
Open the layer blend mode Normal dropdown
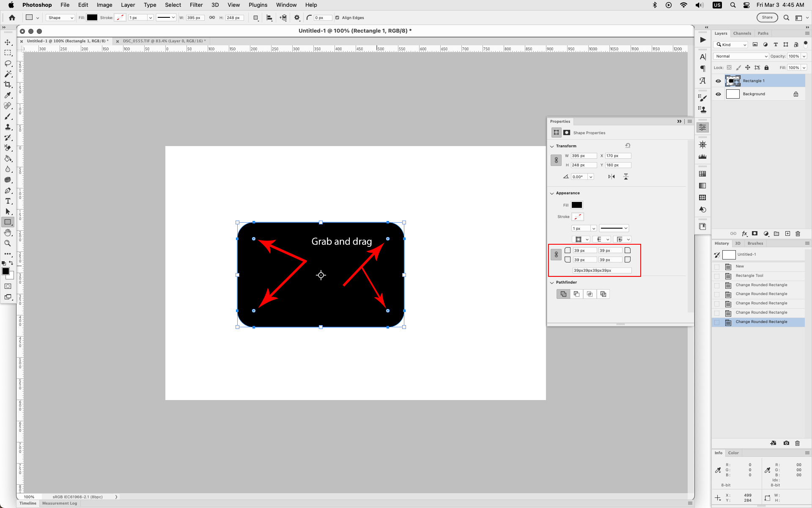(741, 56)
